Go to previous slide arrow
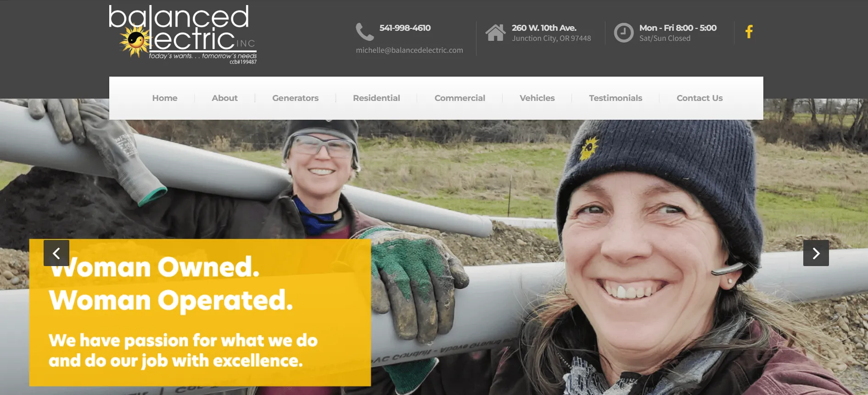This screenshot has width=868, height=395. 56,253
